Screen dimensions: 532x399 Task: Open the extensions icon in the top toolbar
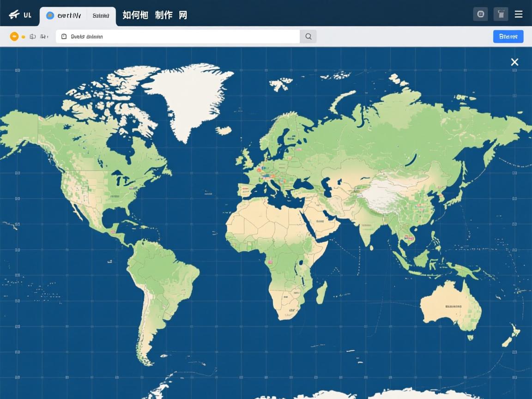click(x=480, y=14)
